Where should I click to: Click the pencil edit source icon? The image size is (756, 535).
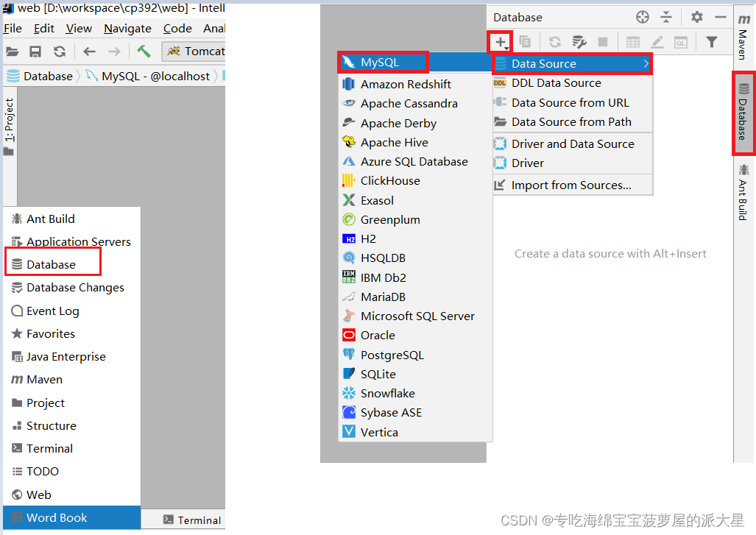pyautogui.click(x=657, y=43)
